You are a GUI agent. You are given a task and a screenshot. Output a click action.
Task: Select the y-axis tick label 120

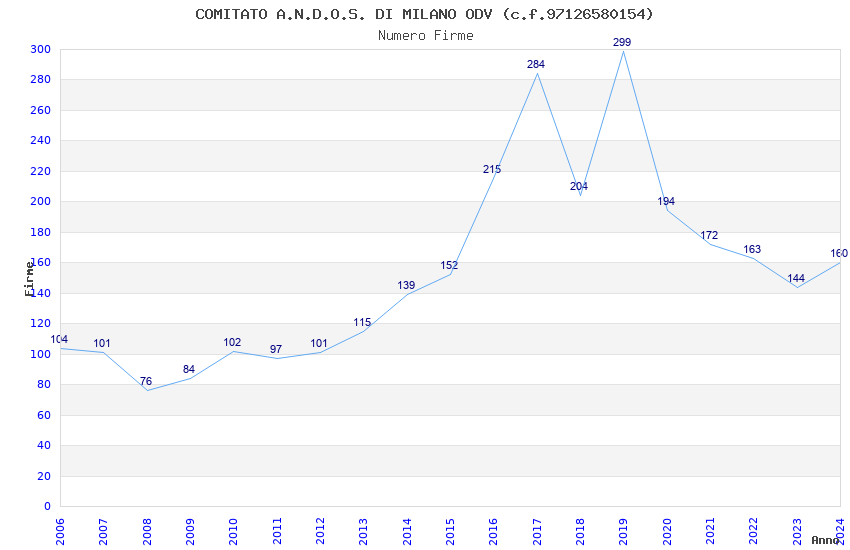click(x=41, y=323)
